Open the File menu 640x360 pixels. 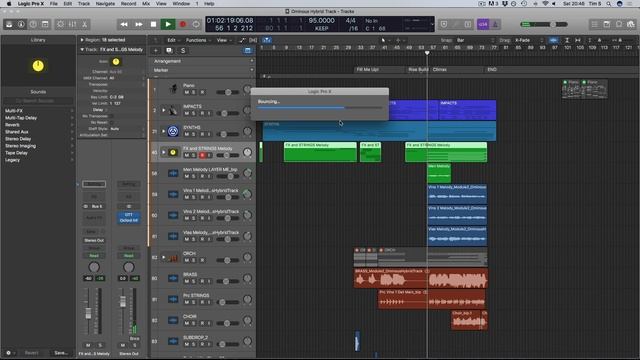[x=53, y=4]
